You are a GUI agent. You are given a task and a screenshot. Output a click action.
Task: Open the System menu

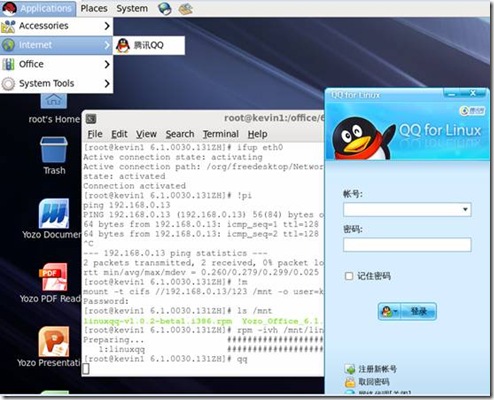pyautogui.click(x=132, y=8)
